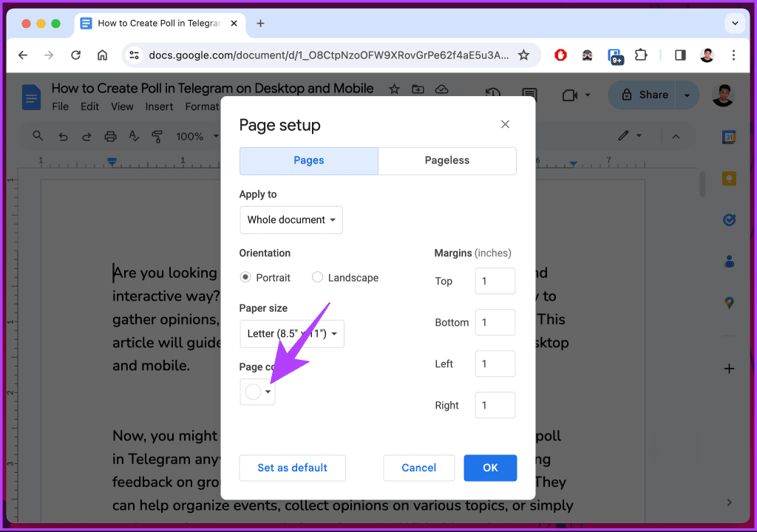Viewport: 757px width, 532px height.
Task: Open version history via the clock icon
Action: coord(494,95)
